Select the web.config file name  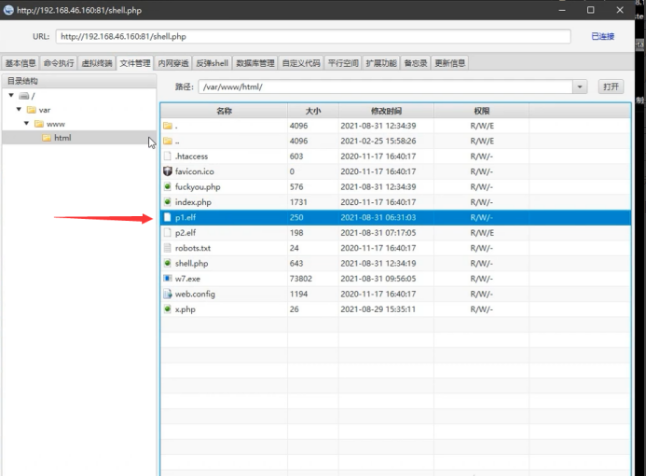coord(195,294)
